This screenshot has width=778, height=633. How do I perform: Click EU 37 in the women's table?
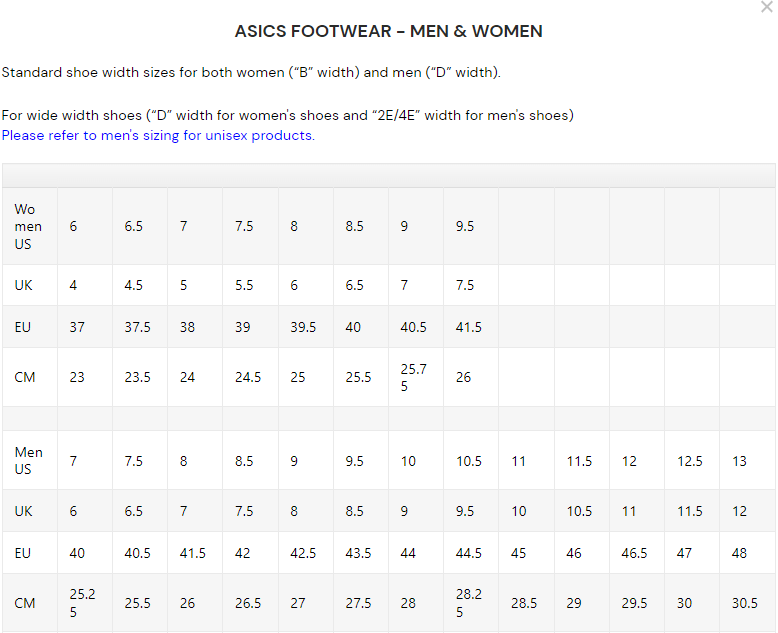[x=77, y=327]
